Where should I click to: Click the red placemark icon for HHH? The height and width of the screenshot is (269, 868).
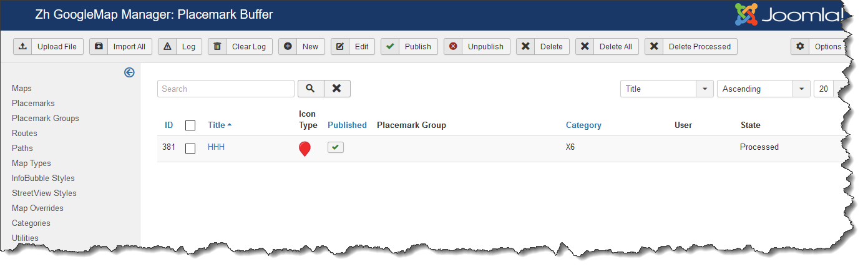tap(305, 149)
